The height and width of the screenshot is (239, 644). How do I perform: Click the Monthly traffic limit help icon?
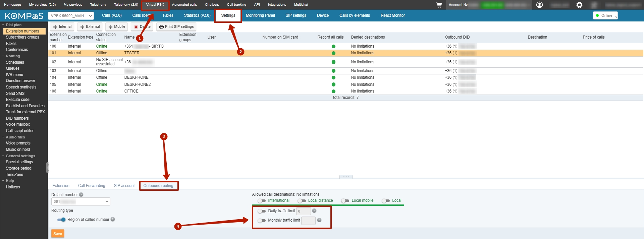click(319, 220)
